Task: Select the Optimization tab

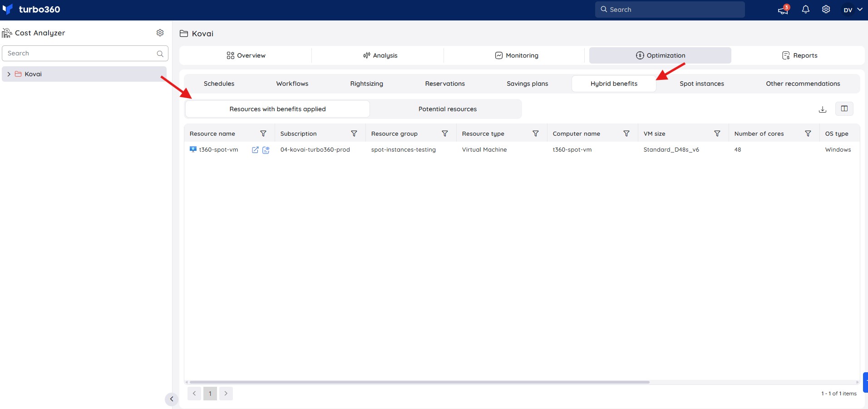Action: pos(660,55)
